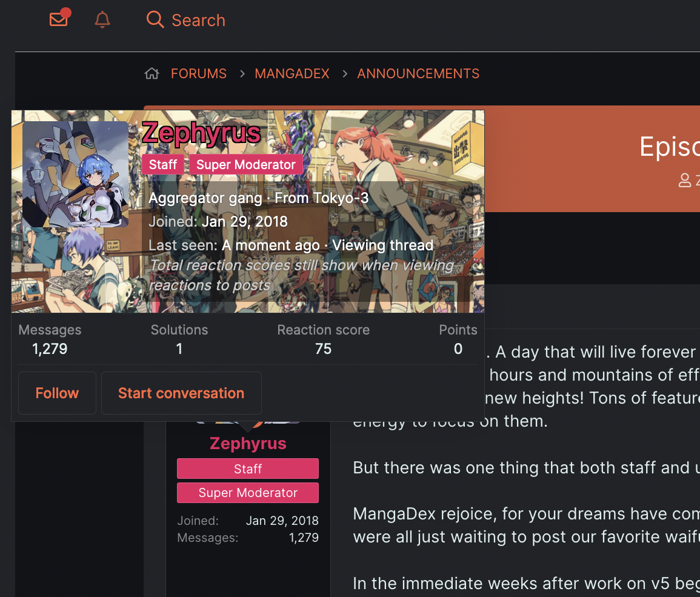The width and height of the screenshot is (700, 597).
Task: Open the Viewing thread link
Action: pyautogui.click(x=382, y=245)
